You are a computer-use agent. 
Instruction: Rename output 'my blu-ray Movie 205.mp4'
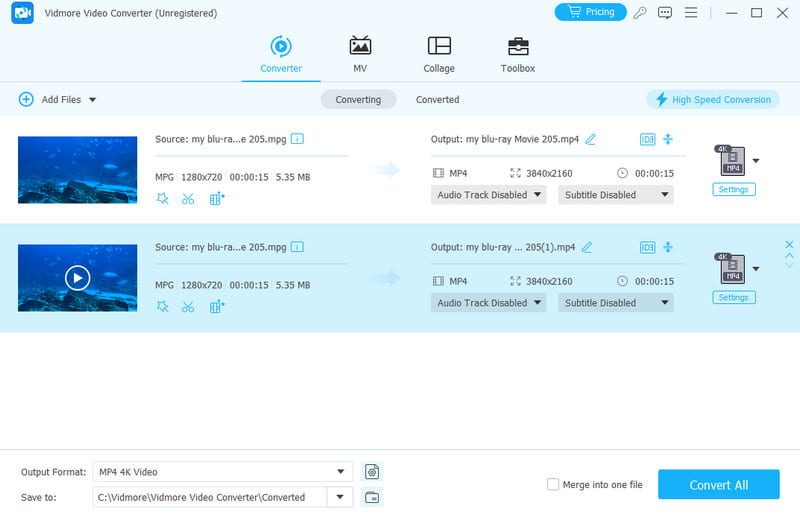point(590,139)
